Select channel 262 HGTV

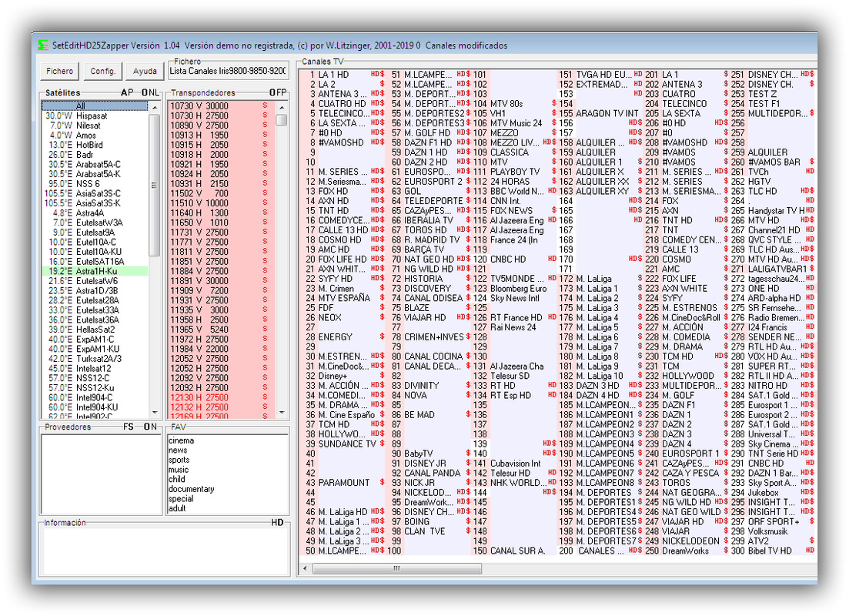(773, 182)
